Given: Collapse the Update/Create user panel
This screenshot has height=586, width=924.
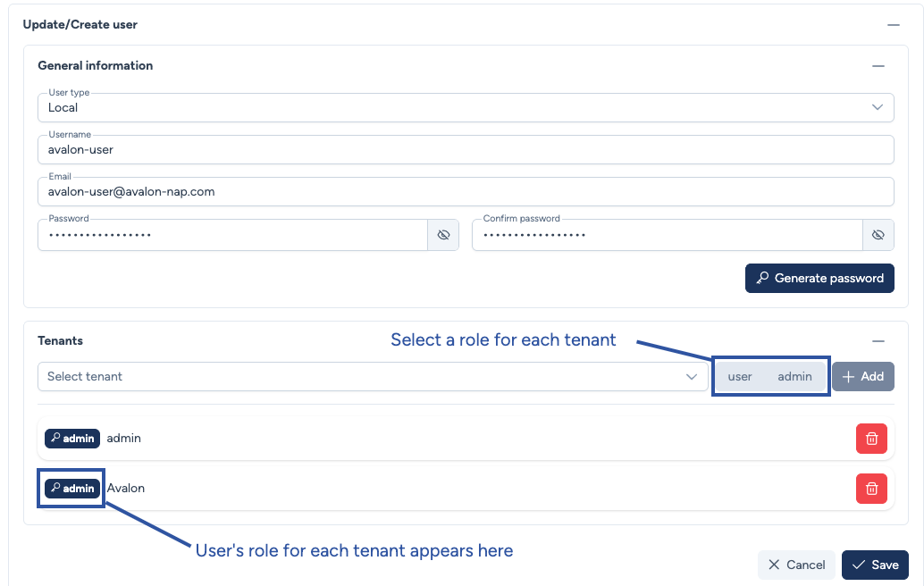Looking at the screenshot, I should tap(893, 25).
